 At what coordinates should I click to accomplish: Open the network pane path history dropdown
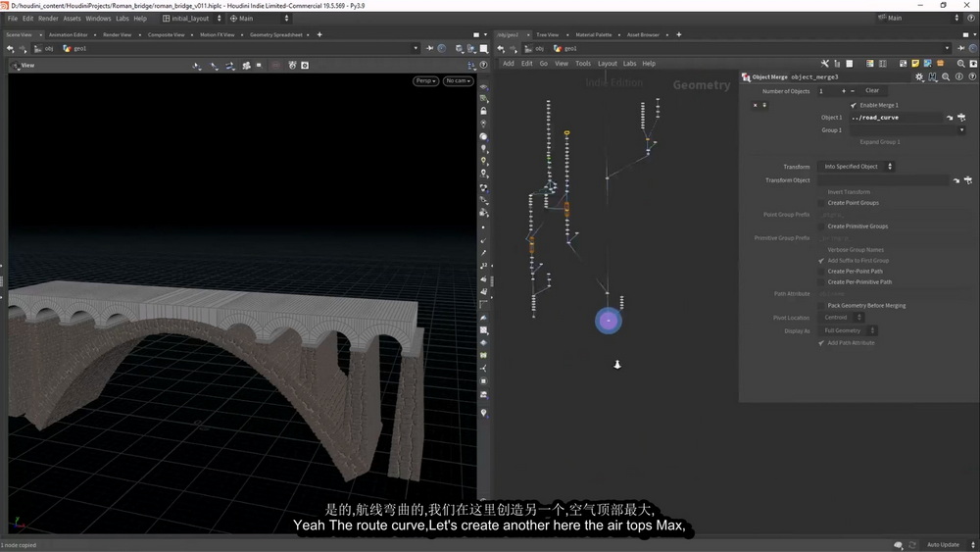pos(947,48)
